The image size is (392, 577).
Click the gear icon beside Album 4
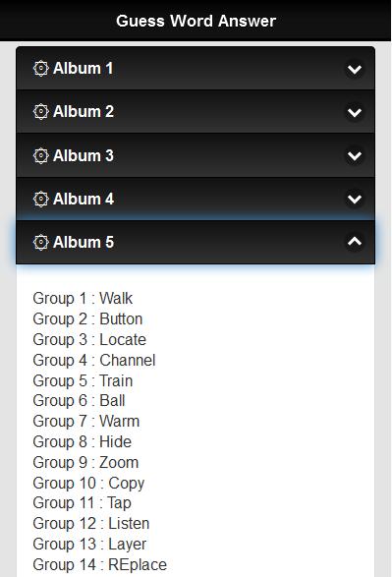[x=41, y=200]
